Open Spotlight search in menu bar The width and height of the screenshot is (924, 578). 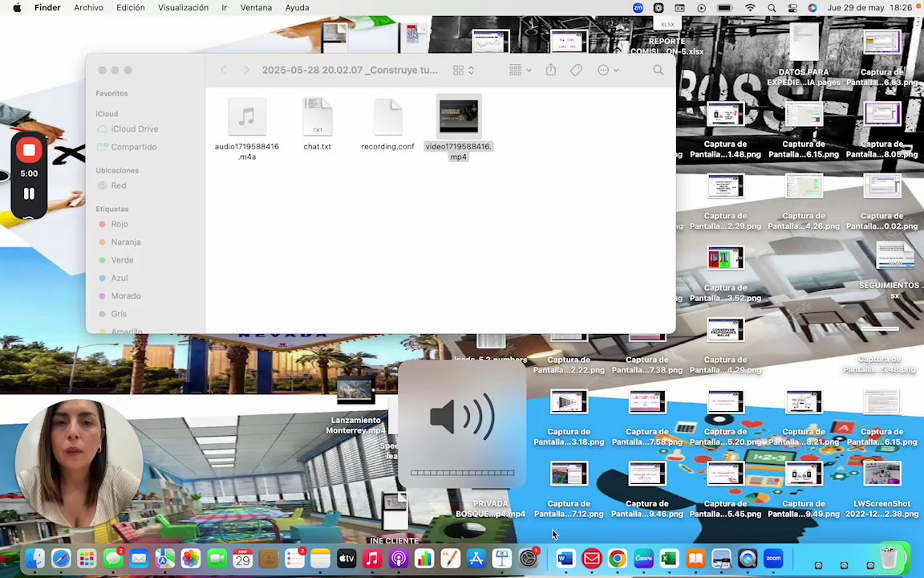pos(772,8)
